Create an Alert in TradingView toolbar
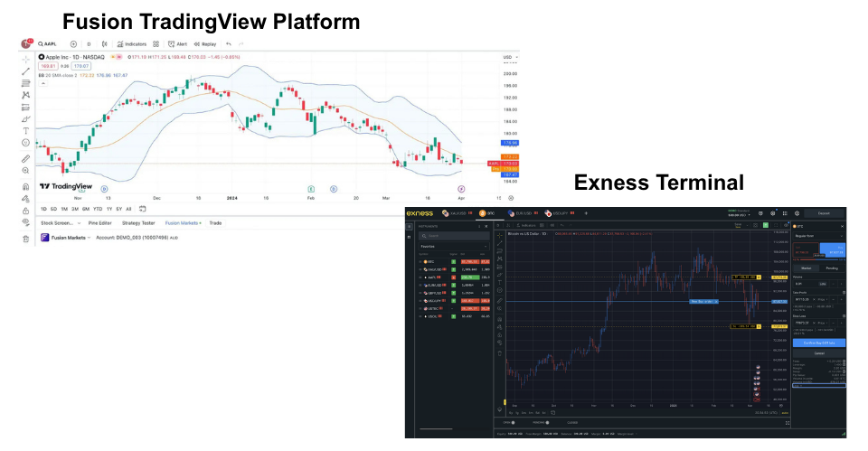The width and height of the screenshot is (868, 451). [178, 43]
